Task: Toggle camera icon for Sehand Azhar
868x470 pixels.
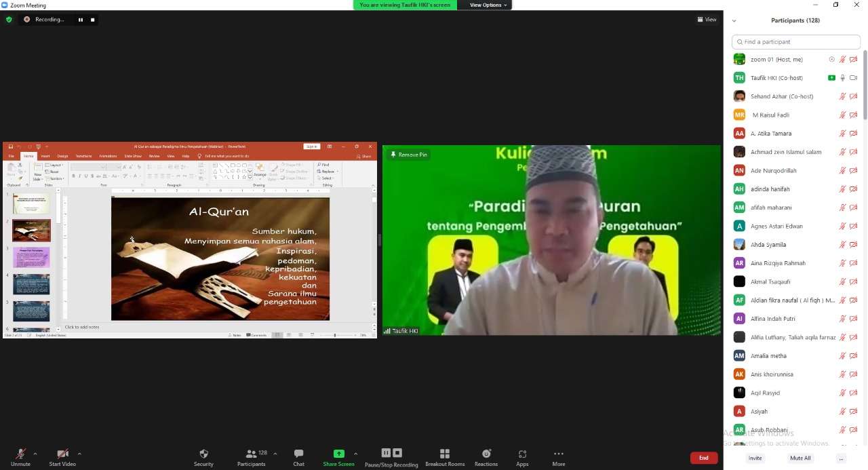Action: [x=854, y=96]
